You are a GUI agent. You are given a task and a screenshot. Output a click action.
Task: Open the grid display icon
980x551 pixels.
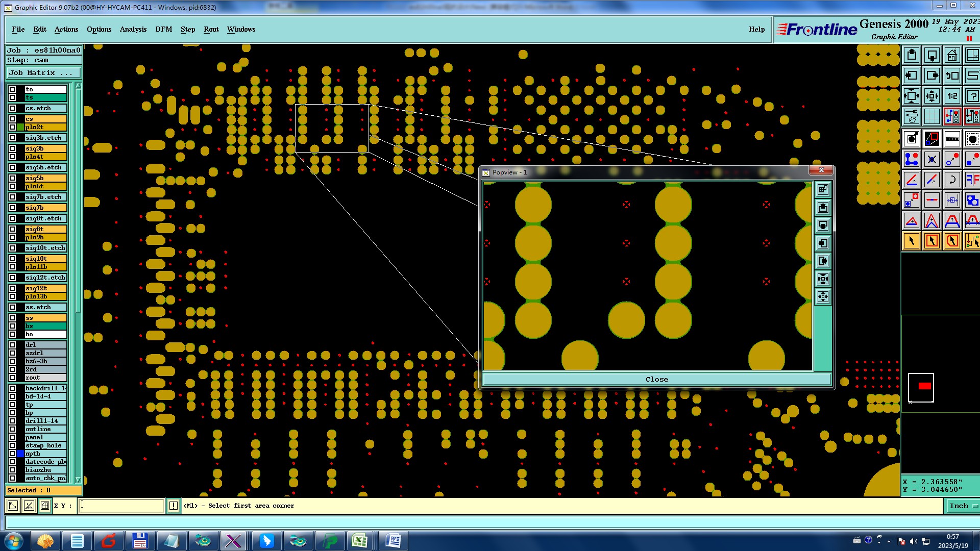tap(932, 116)
